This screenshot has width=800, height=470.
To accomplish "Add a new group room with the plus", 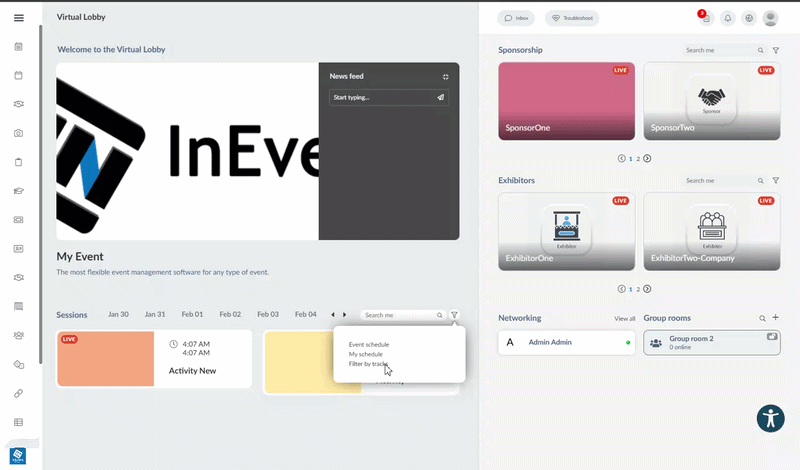I will [x=776, y=317].
